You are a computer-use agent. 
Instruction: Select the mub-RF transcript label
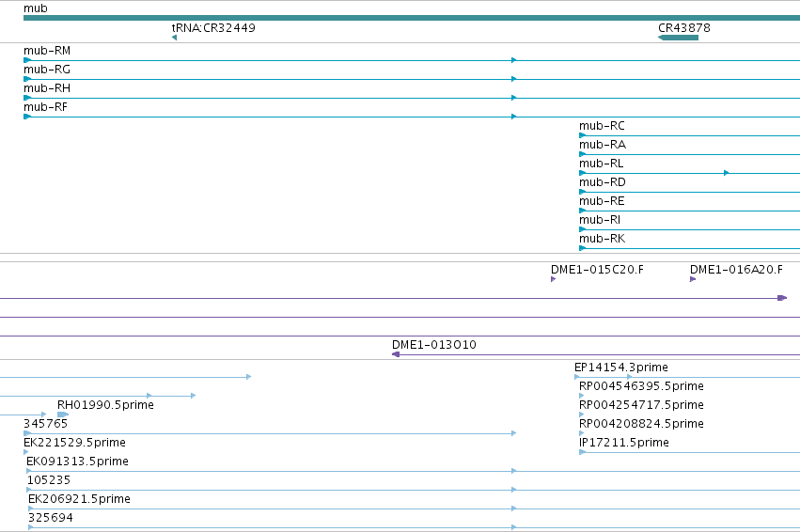point(45,107)
